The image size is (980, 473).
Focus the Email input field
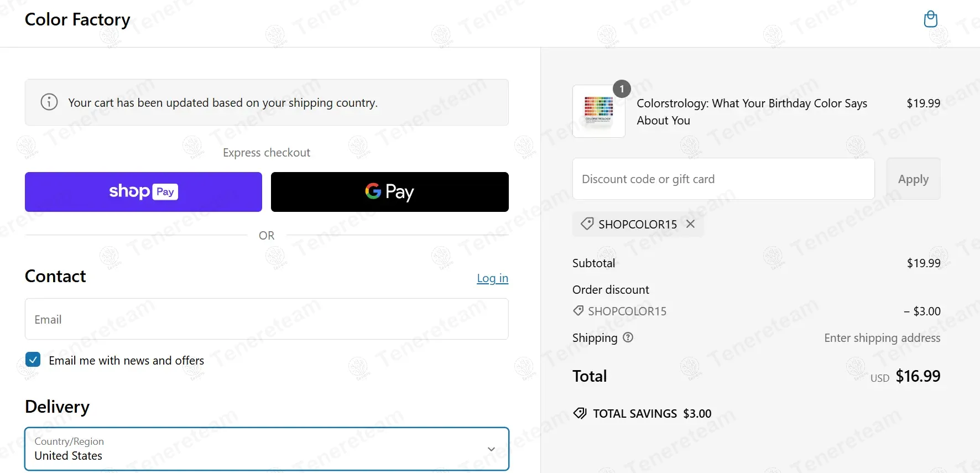coord(267,319)
